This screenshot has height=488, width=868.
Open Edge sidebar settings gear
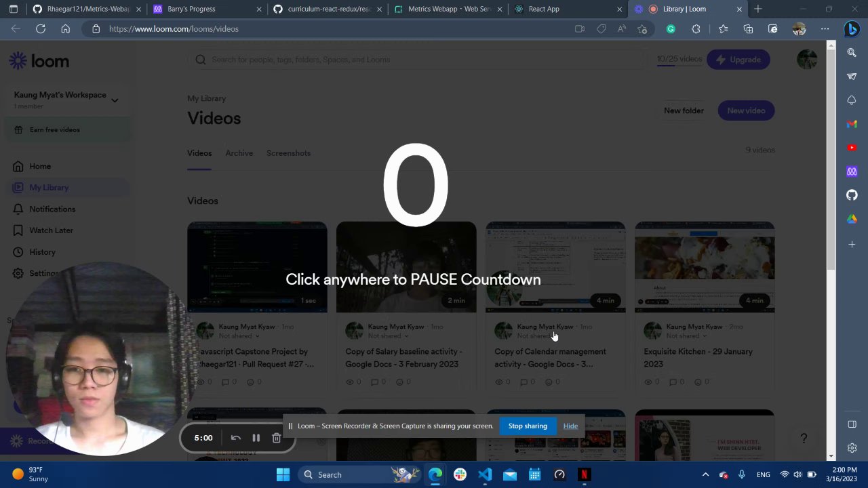click(852, 448)
